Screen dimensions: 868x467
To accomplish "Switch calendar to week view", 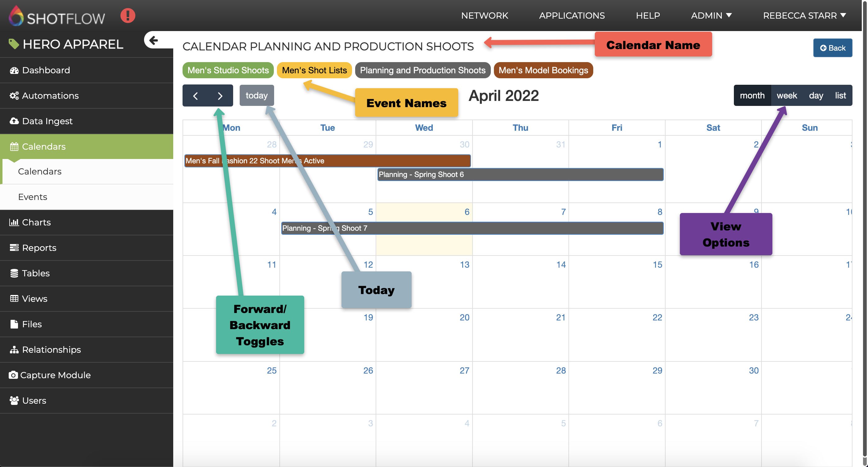I will click(x=786, y=95).
